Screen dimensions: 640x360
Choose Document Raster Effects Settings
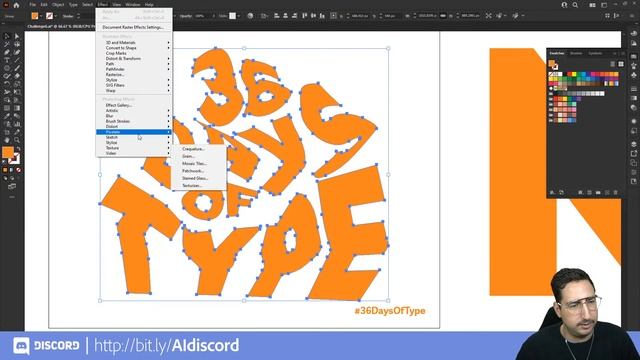point(134,27)
